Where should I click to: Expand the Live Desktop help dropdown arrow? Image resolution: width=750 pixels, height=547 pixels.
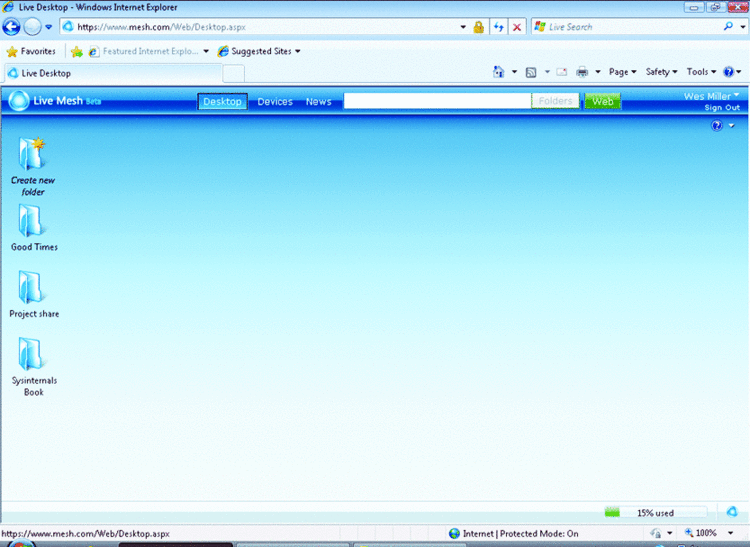click(732, 126)
